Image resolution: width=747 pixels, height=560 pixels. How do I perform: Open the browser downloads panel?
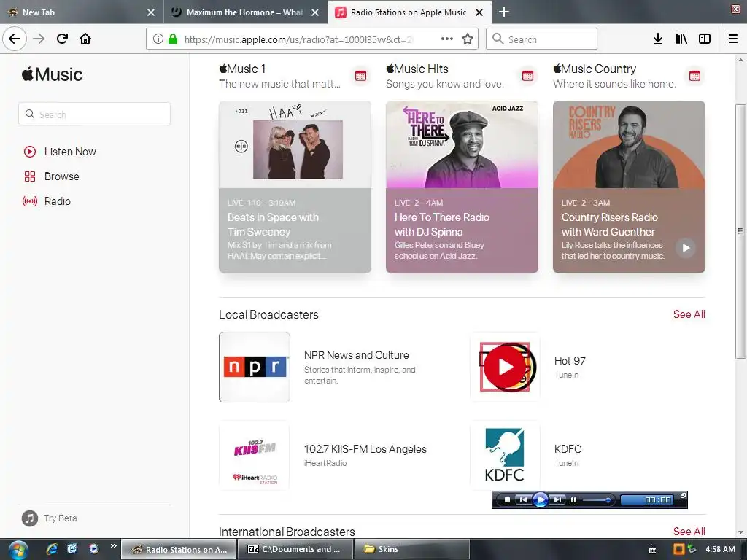[x=658, y=39]
